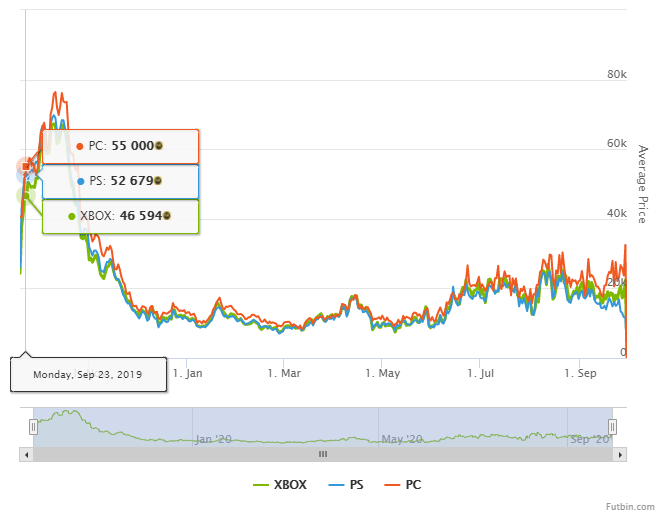Click the Sep '20 navigator label
Screen dimensions: 670x522
click(590, 439)
